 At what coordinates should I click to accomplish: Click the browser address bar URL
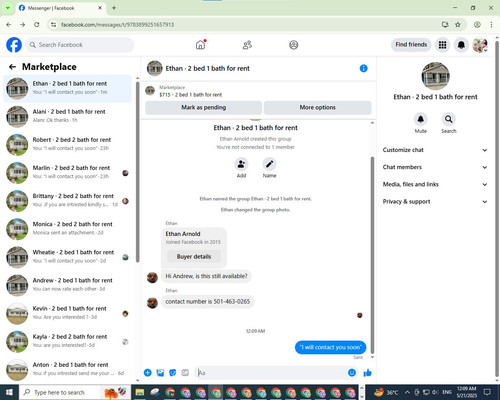117,24
